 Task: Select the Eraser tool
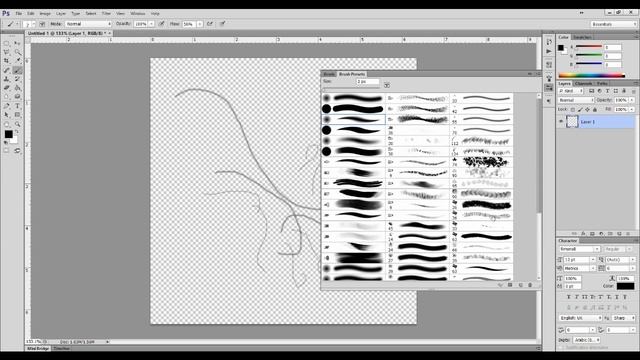point(7,88)
